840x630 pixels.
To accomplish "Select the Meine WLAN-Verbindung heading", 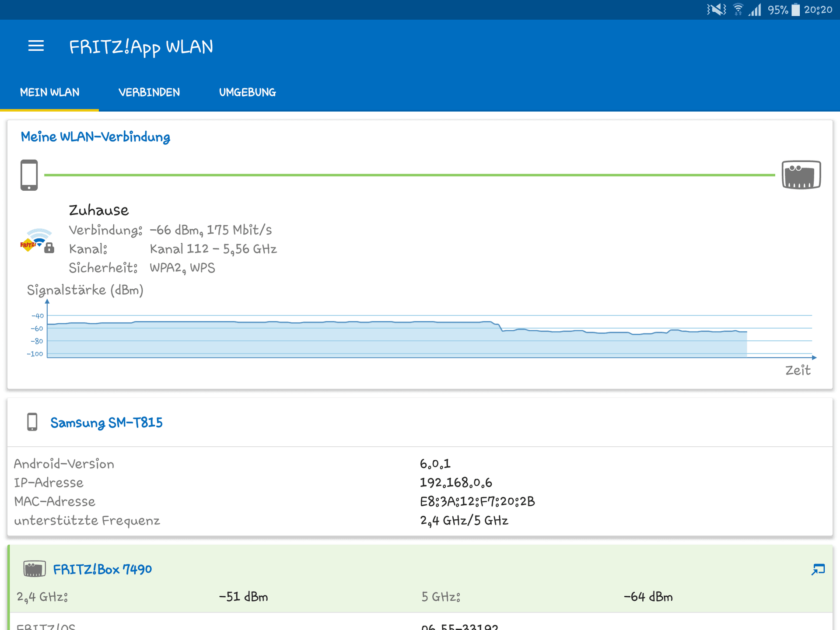I will click(x=95, y=137).
